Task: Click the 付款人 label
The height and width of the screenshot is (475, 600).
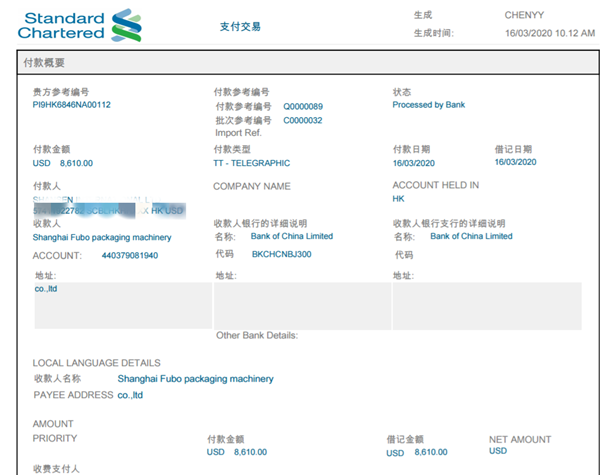Action: 47,186
